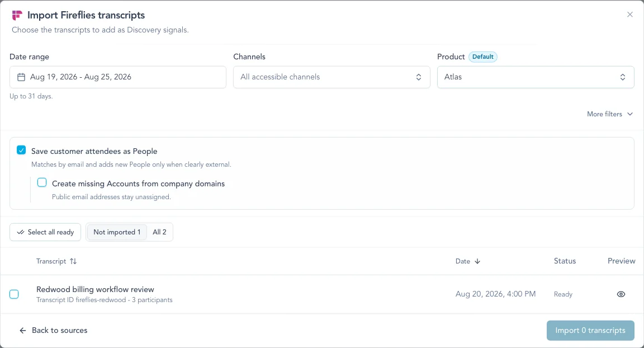
Task: Click the calendar icon in date range
Action: click(21, 77)
